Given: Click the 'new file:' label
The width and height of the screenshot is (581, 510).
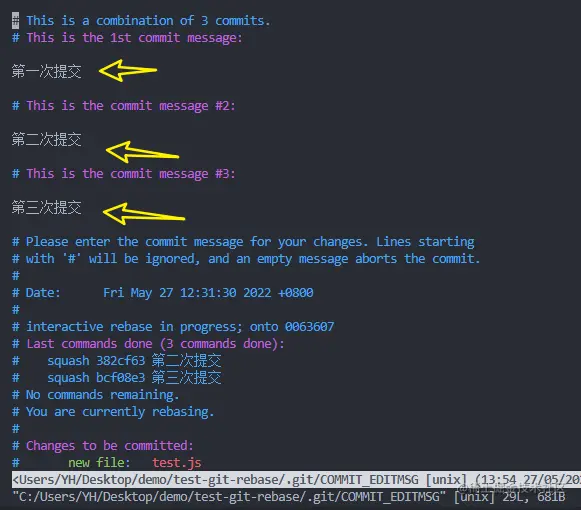Looking at the screenshot, I should tap(99, 463).
